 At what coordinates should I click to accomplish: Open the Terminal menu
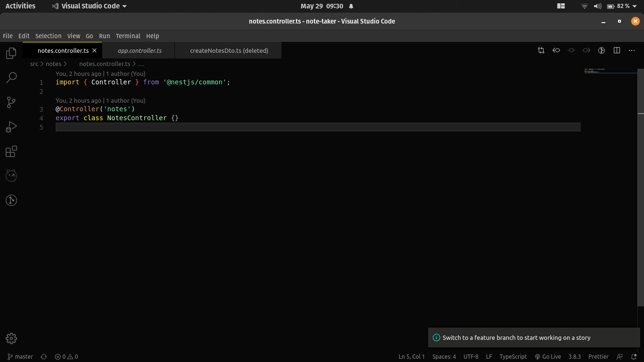128,36
